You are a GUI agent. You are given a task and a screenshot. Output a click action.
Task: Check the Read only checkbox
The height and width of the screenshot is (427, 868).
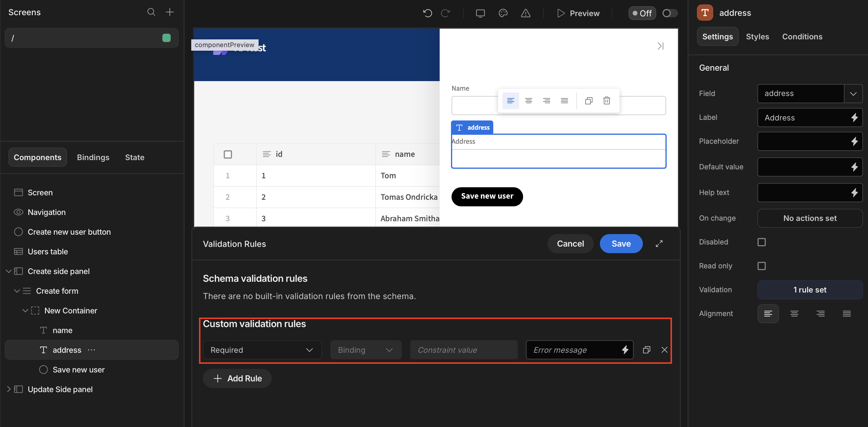[762, 266]
